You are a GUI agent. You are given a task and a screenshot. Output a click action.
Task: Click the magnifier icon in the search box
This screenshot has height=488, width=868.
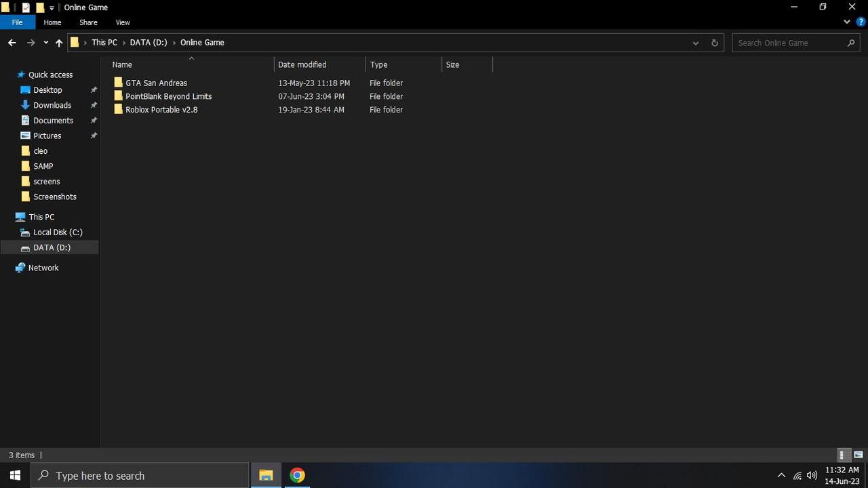coord(852,43)
